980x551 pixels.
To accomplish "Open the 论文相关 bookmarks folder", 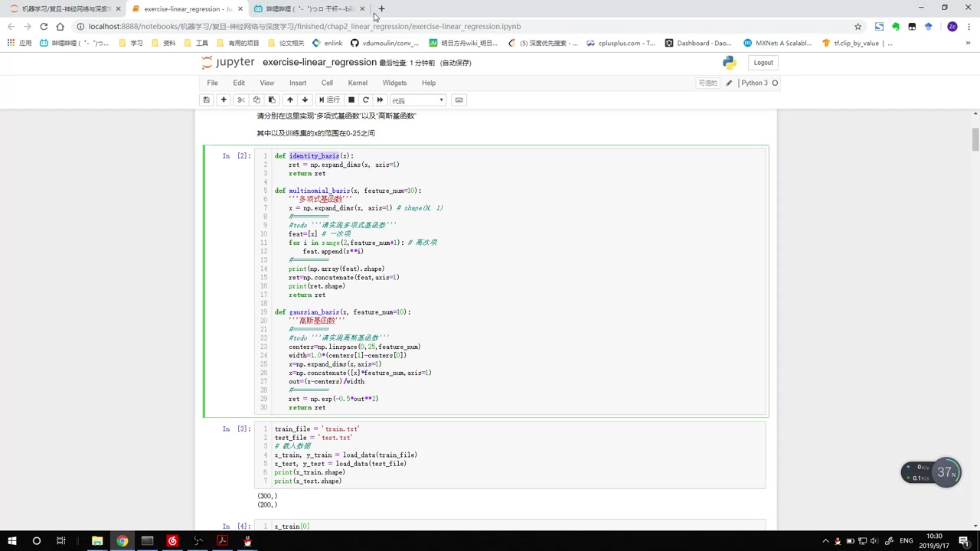I will pyautogui.click(x=286, y=44).
